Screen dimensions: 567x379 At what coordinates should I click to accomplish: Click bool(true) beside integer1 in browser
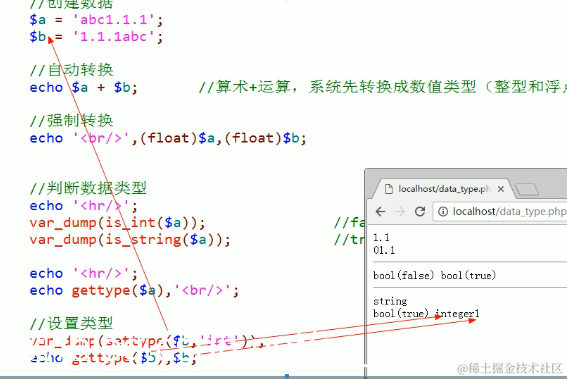pyautogui.click(x=401, y=313)
